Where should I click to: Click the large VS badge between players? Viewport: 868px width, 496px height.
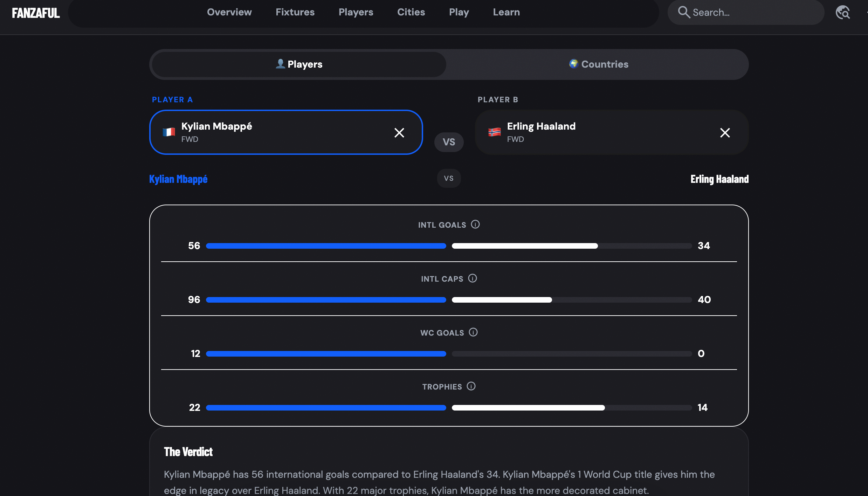449,142
